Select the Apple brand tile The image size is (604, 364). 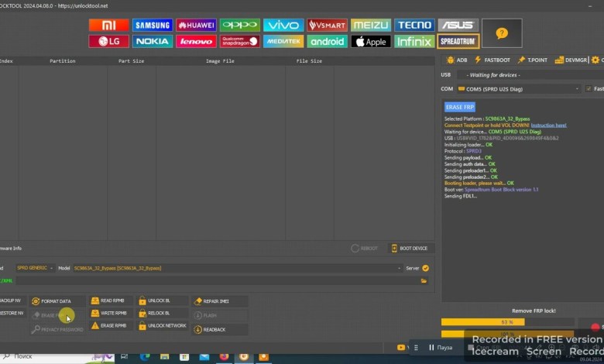[x=371, y=41]
